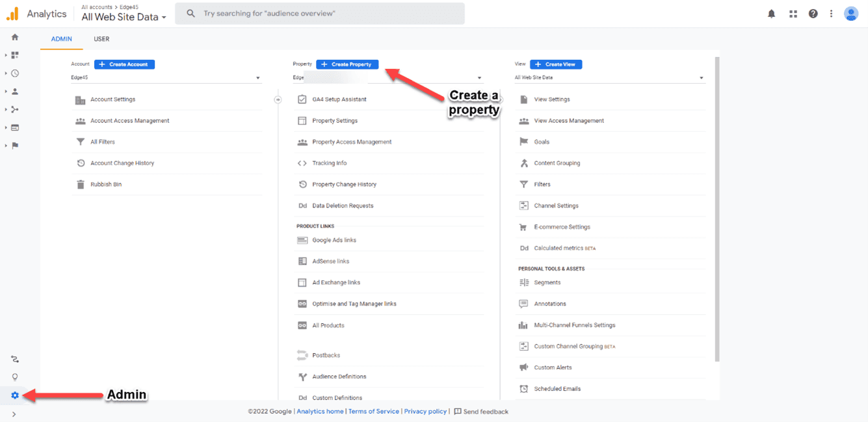868x422 pixels.
Task: Select the ADMIN tab
Action: click(x=62, y=39)
